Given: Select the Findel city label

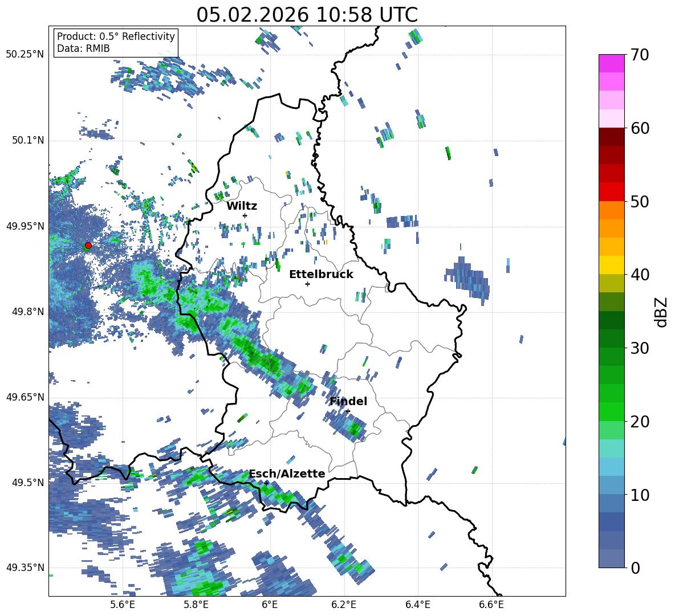Looking at the screenshot, I should 348,401.
